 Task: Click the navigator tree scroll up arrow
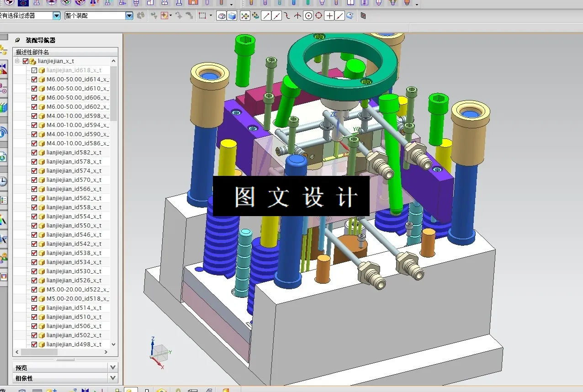tap(114, 61)
